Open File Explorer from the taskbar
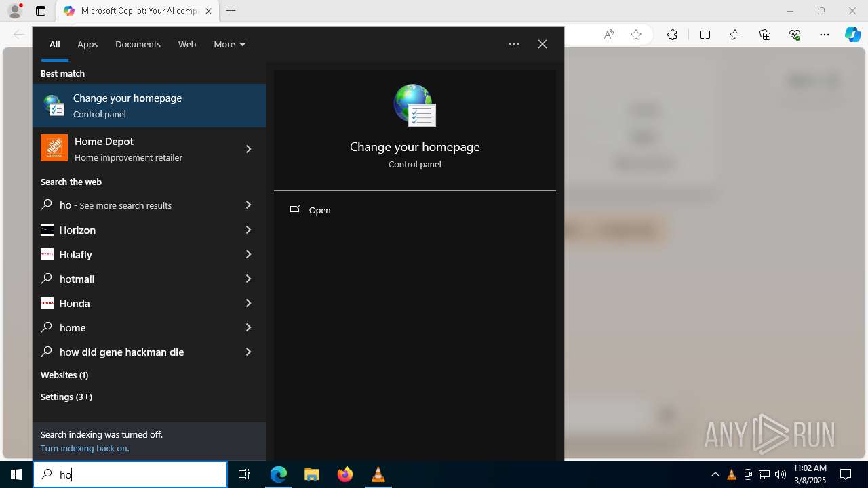Image resolution: width=868 pixels, height=488 pixels. (311, 474)
